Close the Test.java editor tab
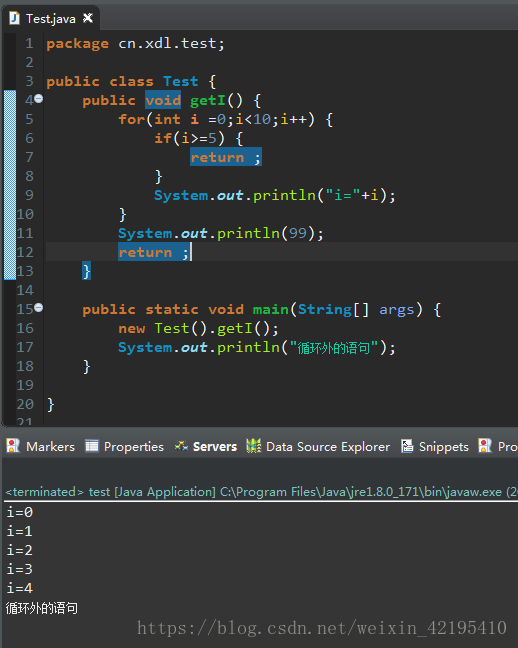Screen dimensions: 518x648 pyautogui.click(x=88, y=18)
